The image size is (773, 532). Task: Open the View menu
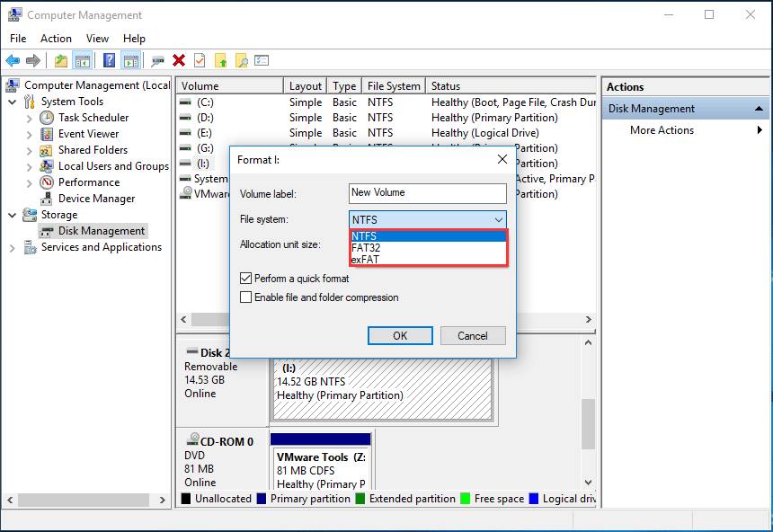click(x=97, y=39)
